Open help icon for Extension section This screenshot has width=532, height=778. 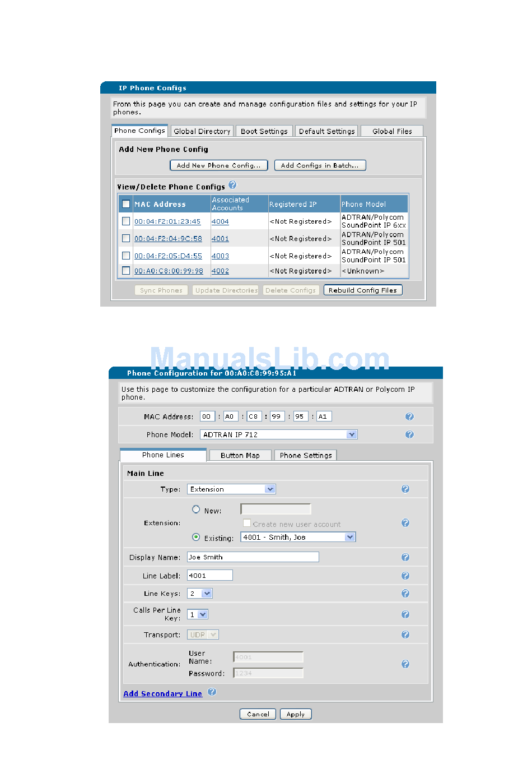coord(405,523)
